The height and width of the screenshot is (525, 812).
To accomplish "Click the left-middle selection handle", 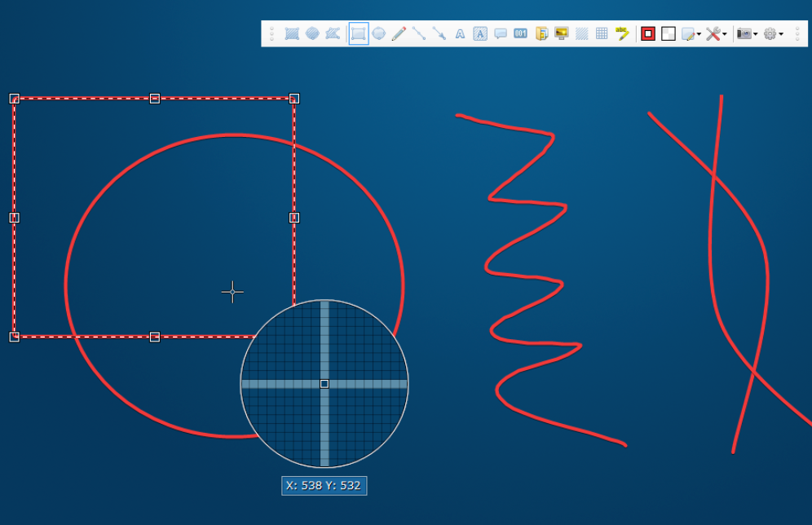I will pyautogui.click(x=15, y=218).
